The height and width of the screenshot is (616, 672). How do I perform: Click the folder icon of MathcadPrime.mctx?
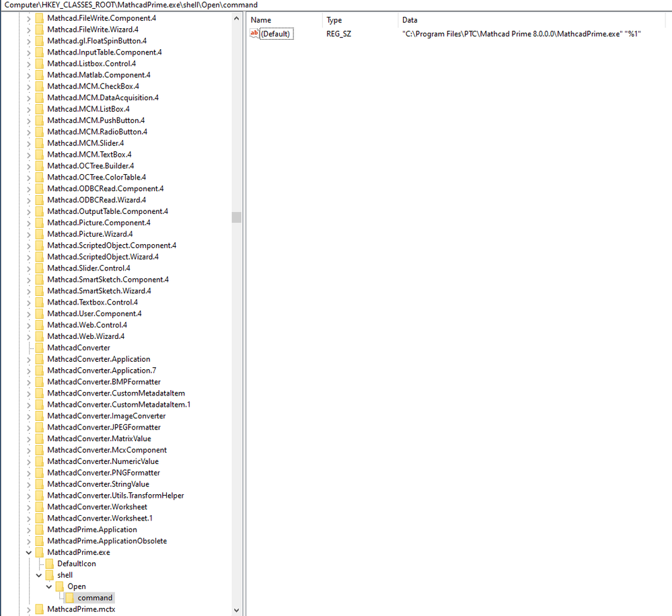tap(40, 609)
